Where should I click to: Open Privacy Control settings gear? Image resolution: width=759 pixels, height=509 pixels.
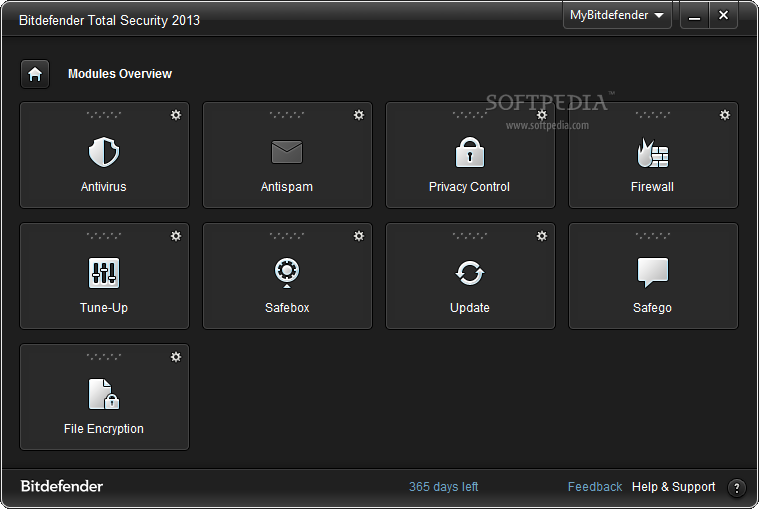pyautogui.click(x=542, y=115)
